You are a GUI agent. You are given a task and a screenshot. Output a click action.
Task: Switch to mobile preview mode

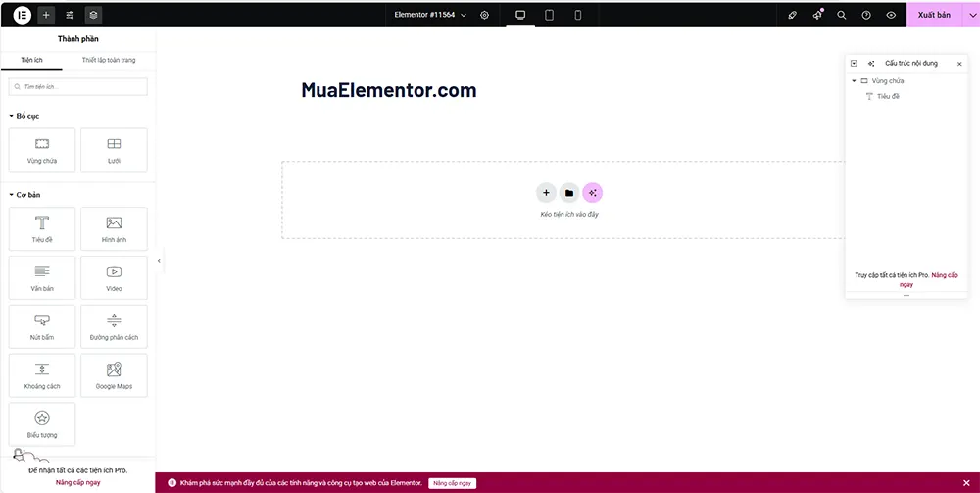tap(578, 15)
